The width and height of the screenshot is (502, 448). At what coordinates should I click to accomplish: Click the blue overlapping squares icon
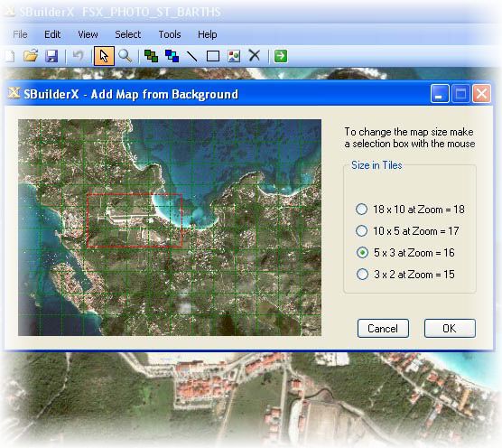(172, 56)
